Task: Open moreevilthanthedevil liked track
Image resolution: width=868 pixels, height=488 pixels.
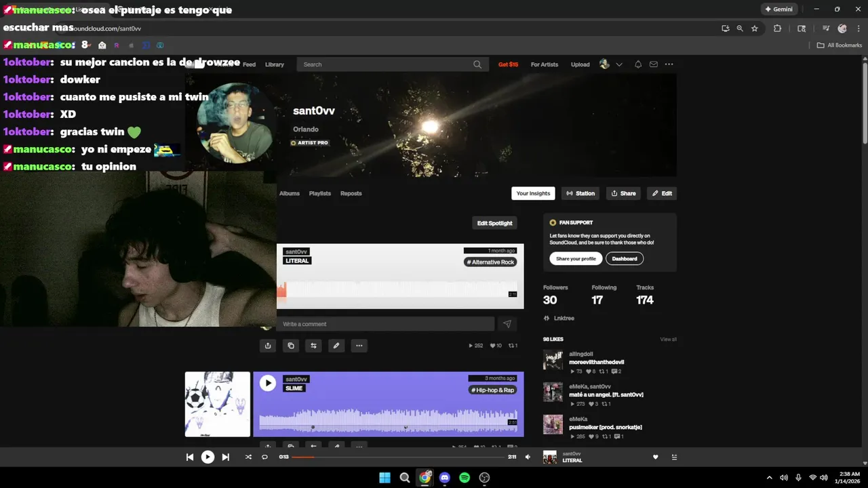Action: (x=597, y=362)
